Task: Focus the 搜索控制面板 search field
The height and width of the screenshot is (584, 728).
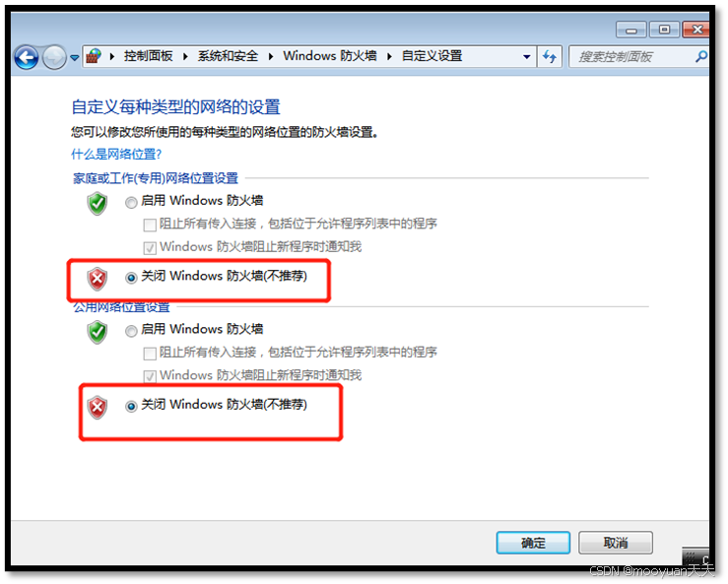Action: [632, 57]
